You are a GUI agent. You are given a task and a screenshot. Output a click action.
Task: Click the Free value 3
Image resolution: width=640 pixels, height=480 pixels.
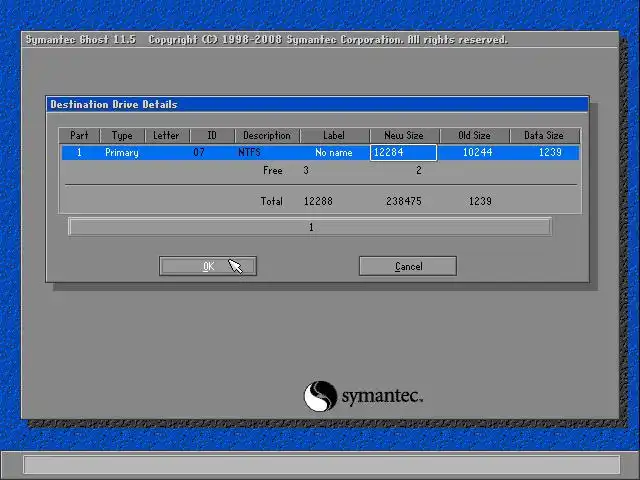[306, 171]
